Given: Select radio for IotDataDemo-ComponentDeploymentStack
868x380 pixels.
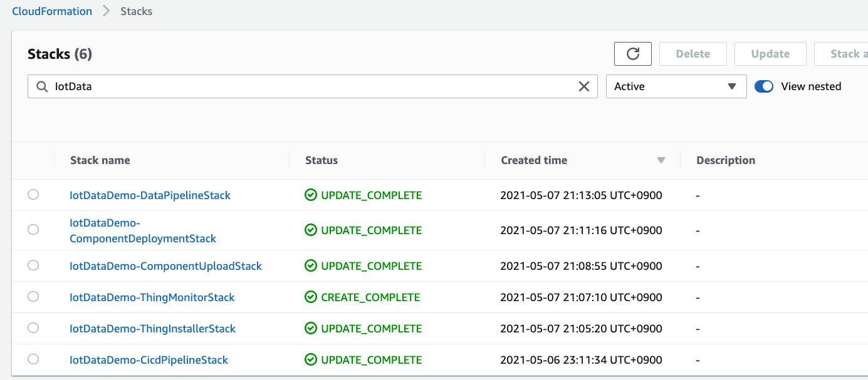Looking at the screenshot, I should (x=33, y=230).
